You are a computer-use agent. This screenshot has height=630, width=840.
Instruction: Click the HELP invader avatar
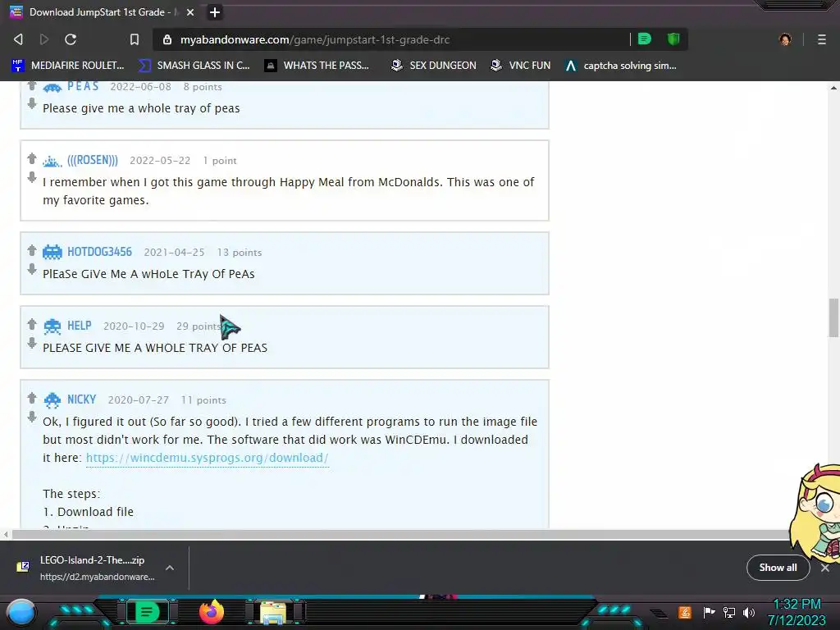[x=52, y=326]
